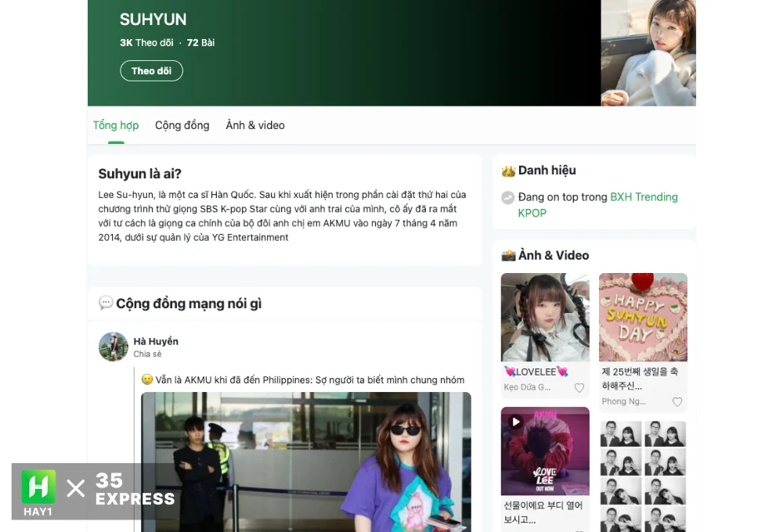Screen dimensions: 783x532
Task: Like the LOVELEE photo with heart icon
Action: [579, 388]
